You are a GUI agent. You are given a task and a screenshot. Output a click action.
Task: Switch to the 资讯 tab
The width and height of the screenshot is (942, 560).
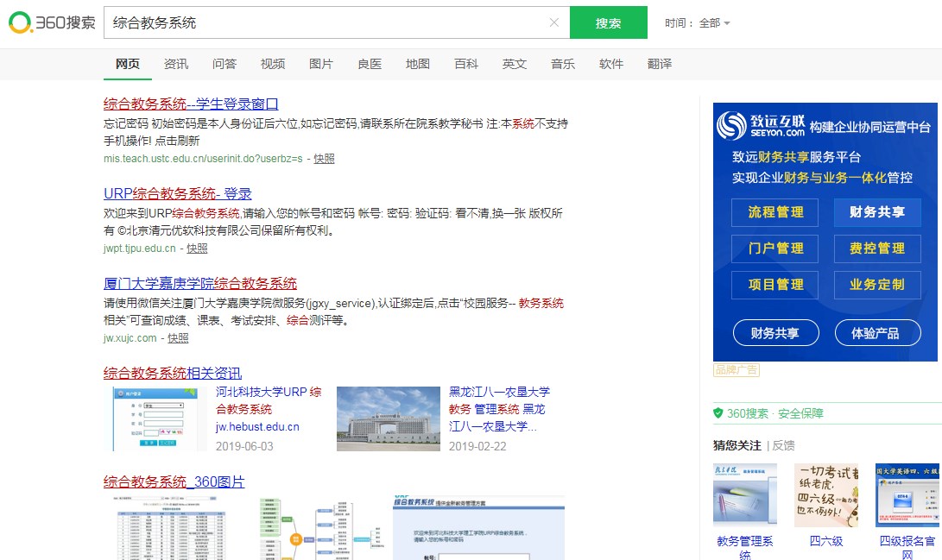(176, 64)
